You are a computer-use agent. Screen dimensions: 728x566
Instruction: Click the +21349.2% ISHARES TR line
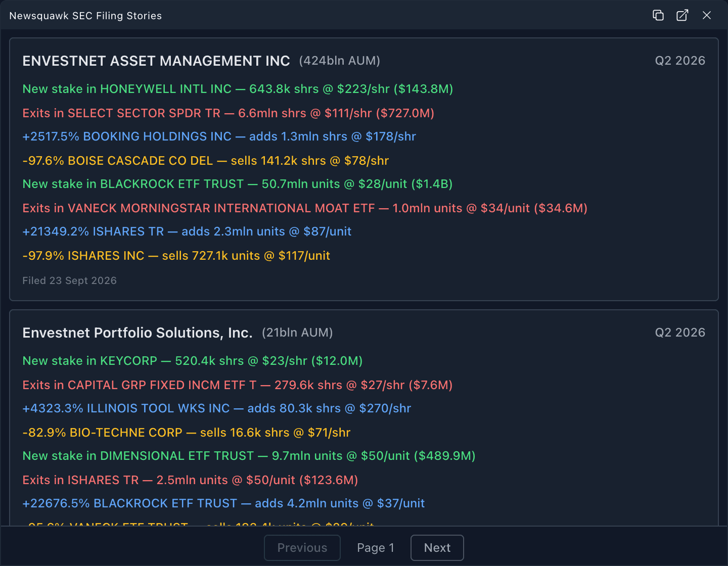[187, 231]
